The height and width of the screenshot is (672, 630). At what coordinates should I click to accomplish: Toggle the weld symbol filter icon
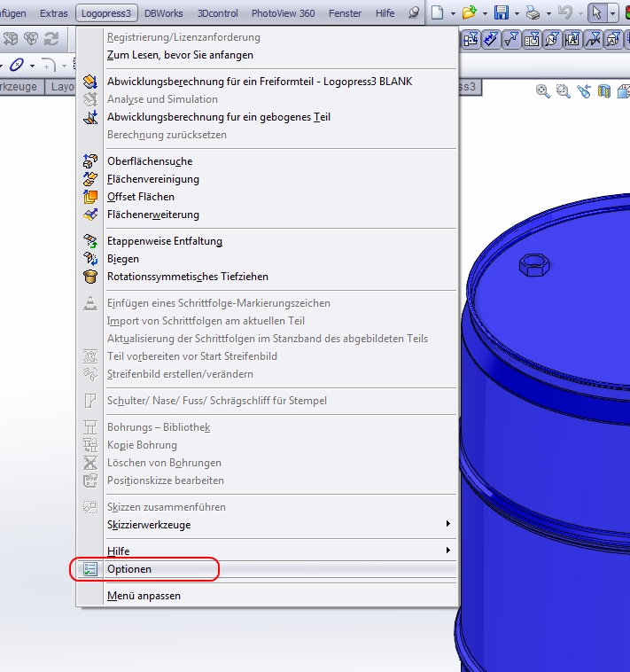point(593,40)
